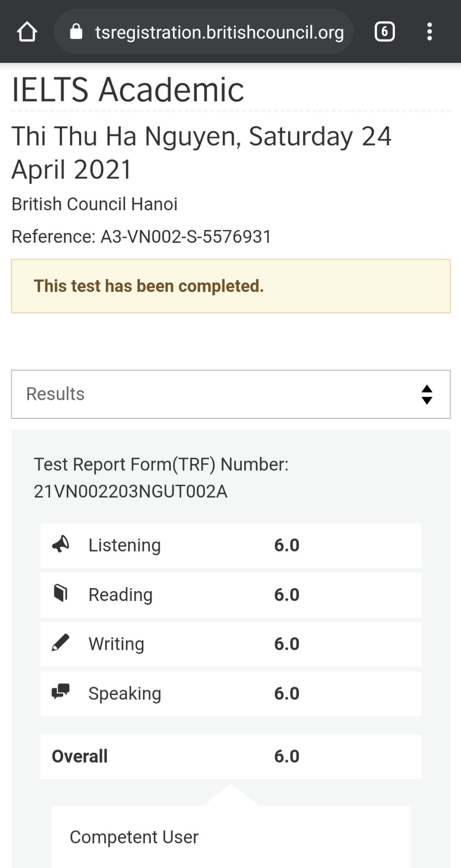Image resolution: width=461 pixels, height=868 pixels.
Task: Click the Writing pencil icon
Action: click(x=61, y=643)
